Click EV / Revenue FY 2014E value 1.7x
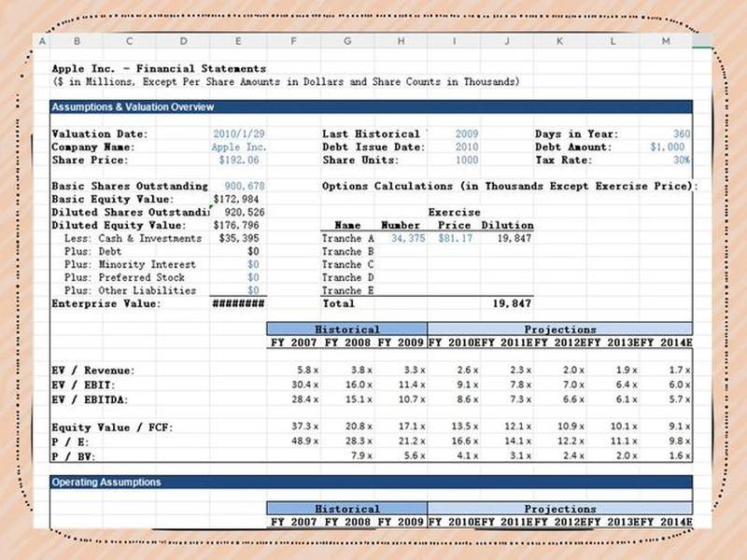 680,370
